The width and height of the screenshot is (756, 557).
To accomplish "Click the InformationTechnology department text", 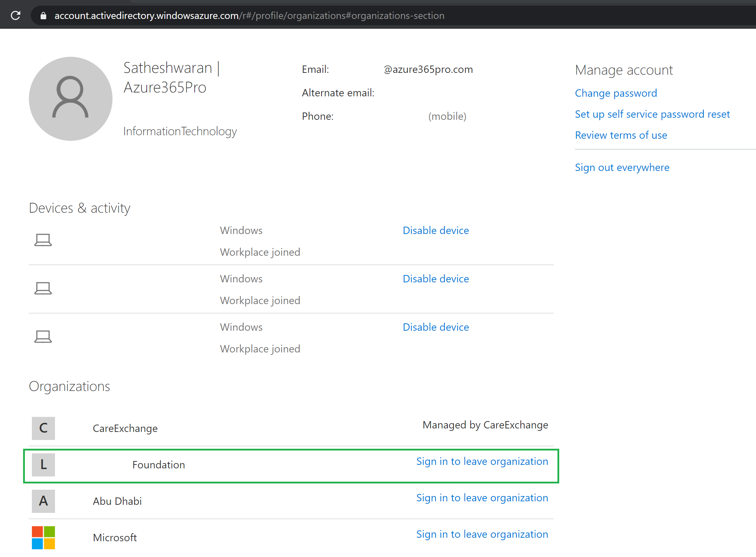I will point(180,131).
